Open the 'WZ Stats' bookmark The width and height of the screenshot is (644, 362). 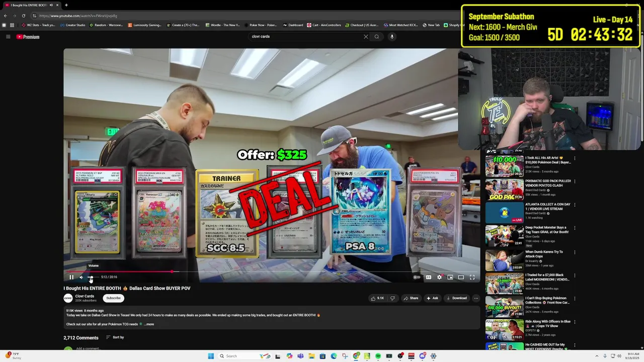click(x=38, y=25)
